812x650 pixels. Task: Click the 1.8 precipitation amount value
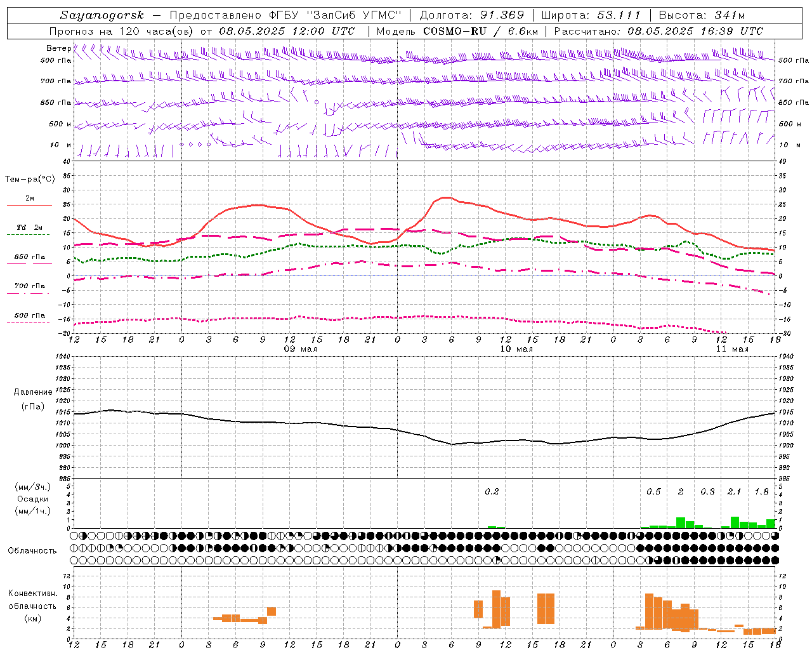[761, 492]
